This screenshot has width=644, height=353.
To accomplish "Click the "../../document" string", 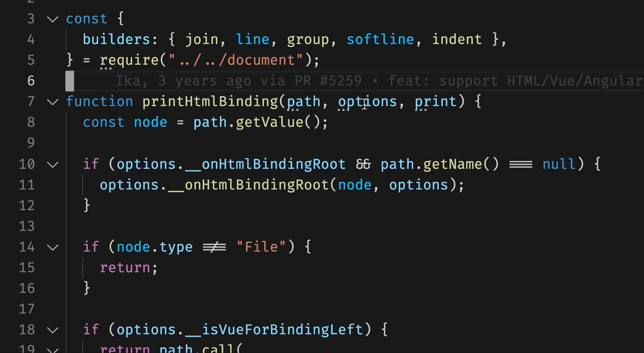I will pos(236,60).
